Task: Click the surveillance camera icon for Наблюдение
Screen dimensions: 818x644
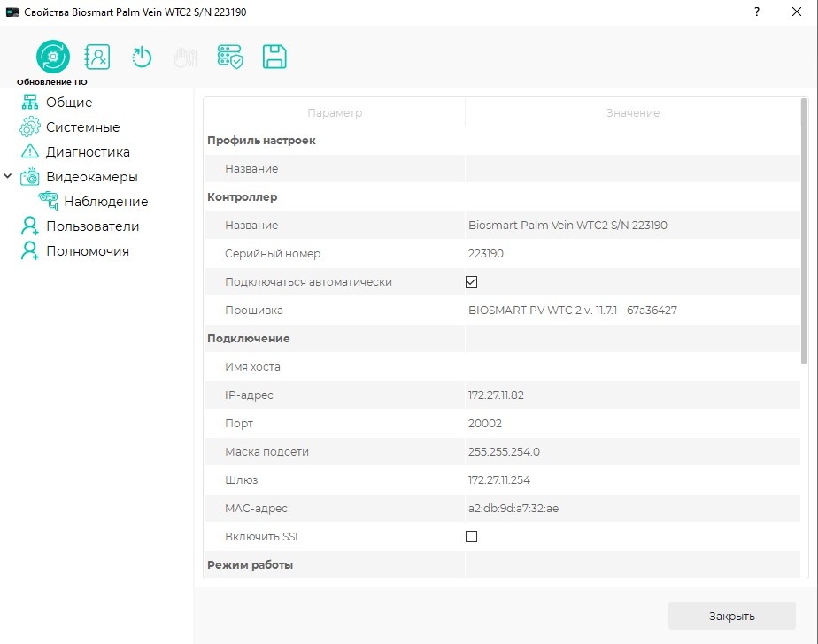Action: coord(48,200)
